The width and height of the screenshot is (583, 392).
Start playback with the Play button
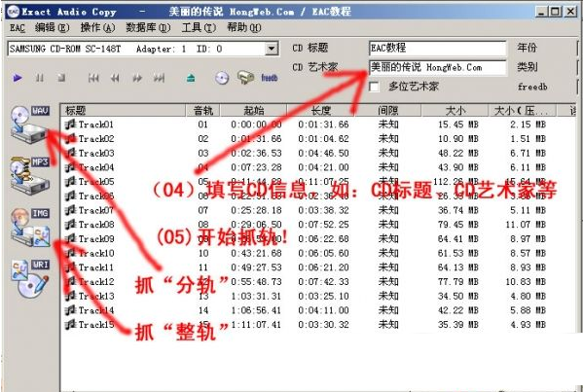[18, 78]
